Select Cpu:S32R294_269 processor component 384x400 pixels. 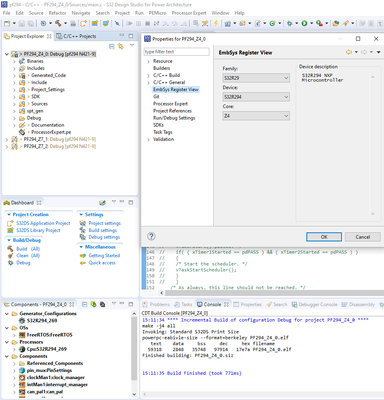coord(47,349)
